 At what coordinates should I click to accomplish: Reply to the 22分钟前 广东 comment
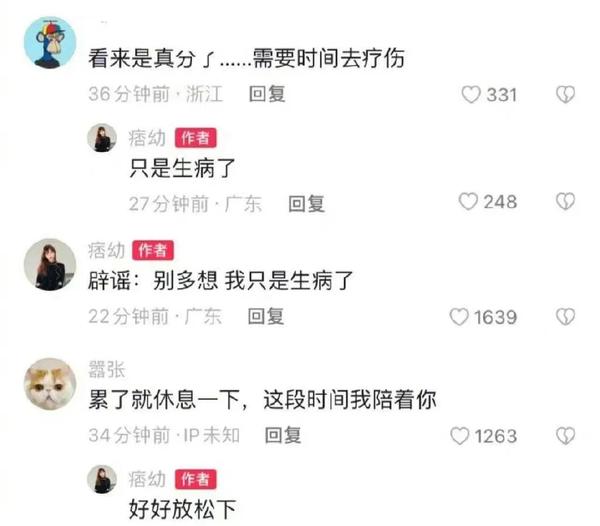point(266,316)
